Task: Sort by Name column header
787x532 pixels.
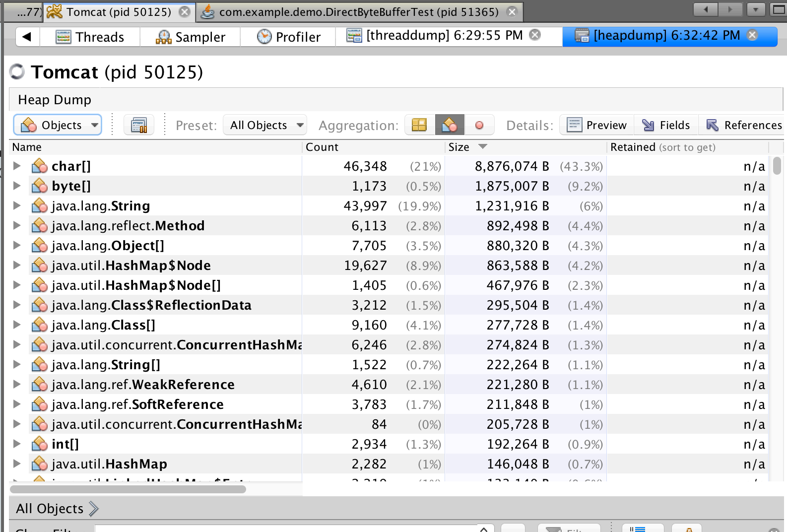Action: (x=155, y=147)
